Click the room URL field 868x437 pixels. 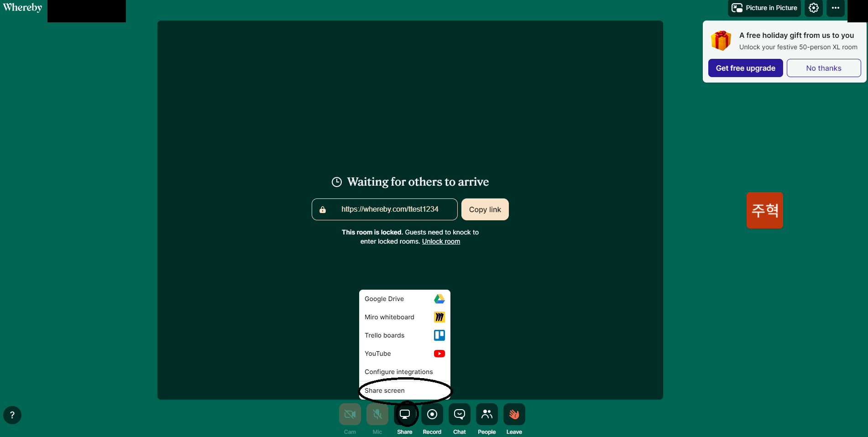coord(385,209)
